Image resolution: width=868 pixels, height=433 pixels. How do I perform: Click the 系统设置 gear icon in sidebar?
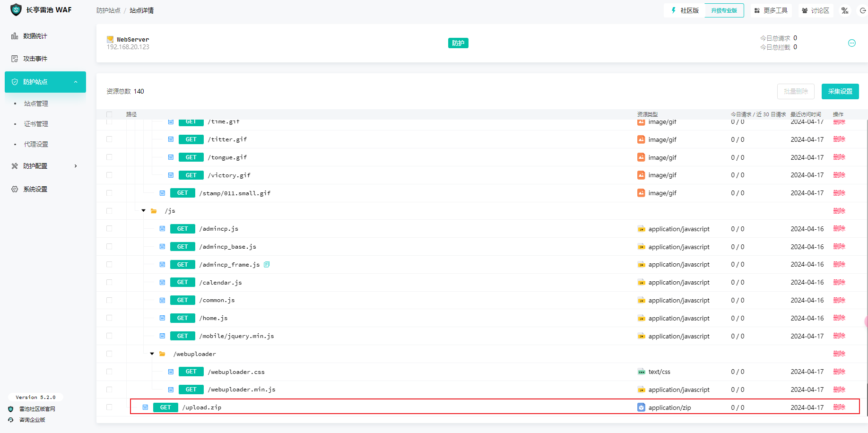click(x=15, y=189)
